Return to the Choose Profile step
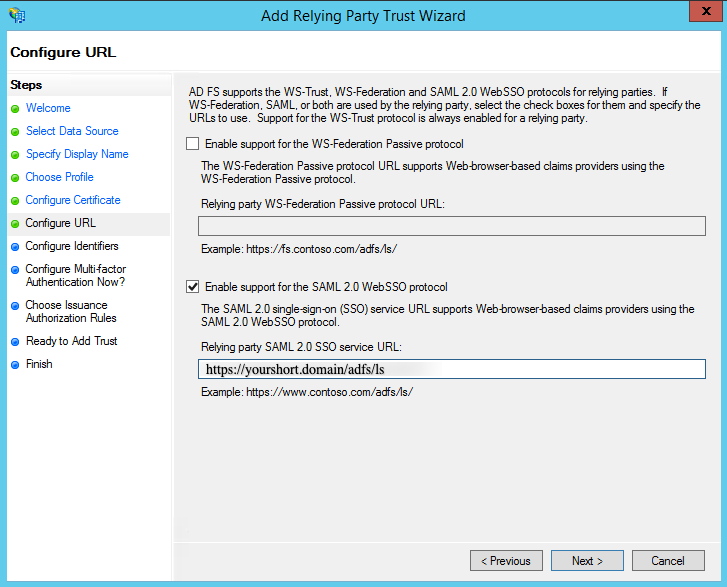The width and height of the screenshot is (727, 587). 60,177
